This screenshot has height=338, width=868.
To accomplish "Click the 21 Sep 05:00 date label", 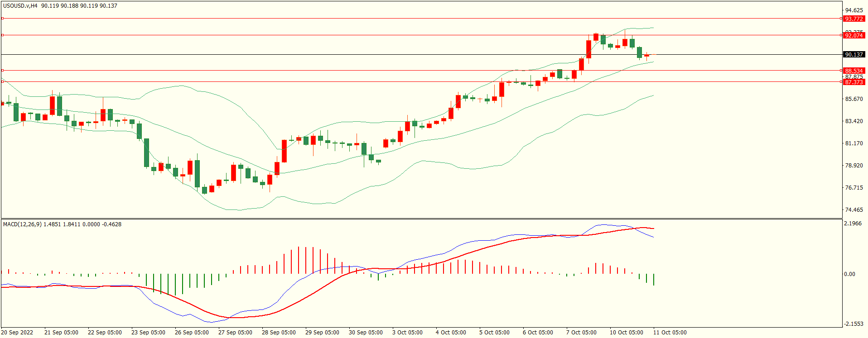I will coord(61,333).
